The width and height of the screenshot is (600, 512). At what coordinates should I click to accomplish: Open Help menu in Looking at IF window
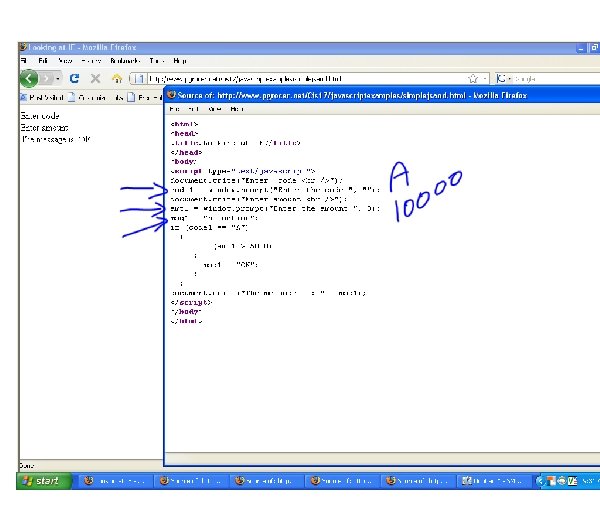(180, 61)
